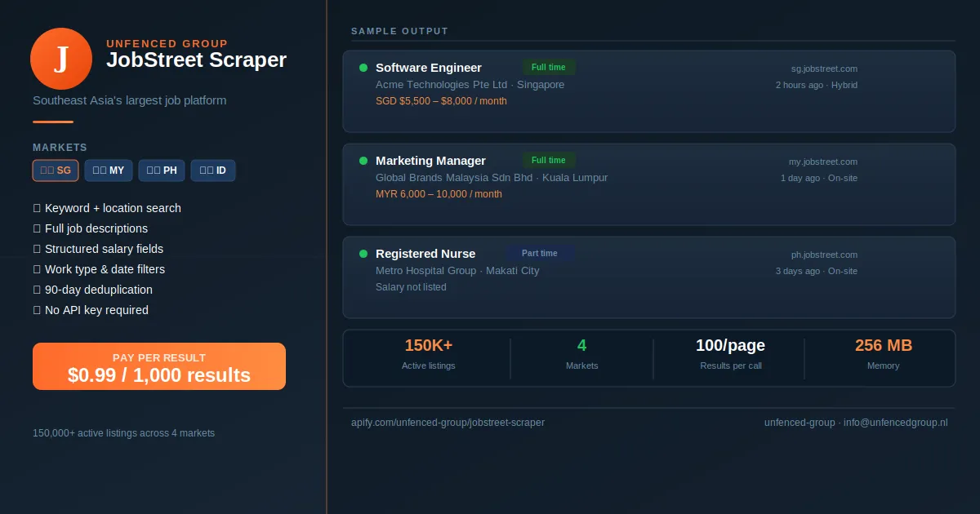The image size is (980, 514).
Task: Click the UNFENCED GROUP label
Action: click(167, 44)
